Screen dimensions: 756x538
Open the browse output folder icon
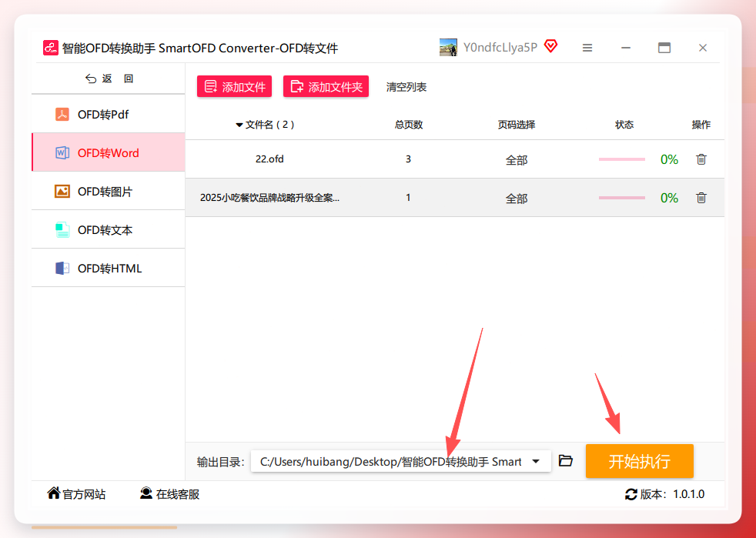[x=566, y=461]
